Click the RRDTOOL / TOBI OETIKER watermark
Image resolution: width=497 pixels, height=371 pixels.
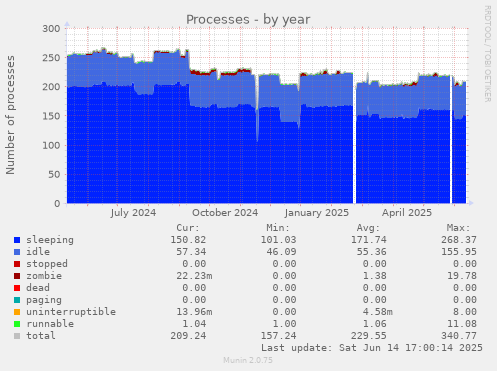click(x=487, y=54)
